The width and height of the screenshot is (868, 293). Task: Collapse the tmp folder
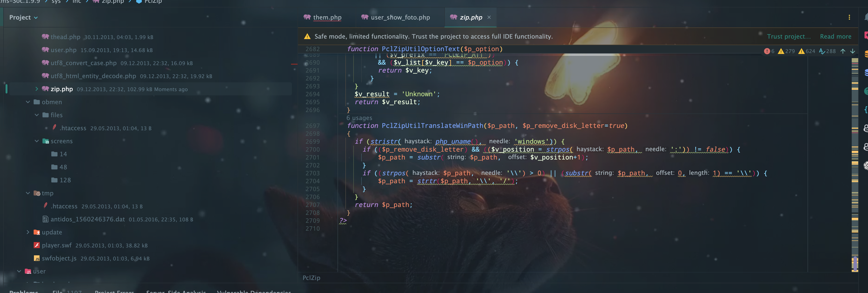click(x=28, y=193)
